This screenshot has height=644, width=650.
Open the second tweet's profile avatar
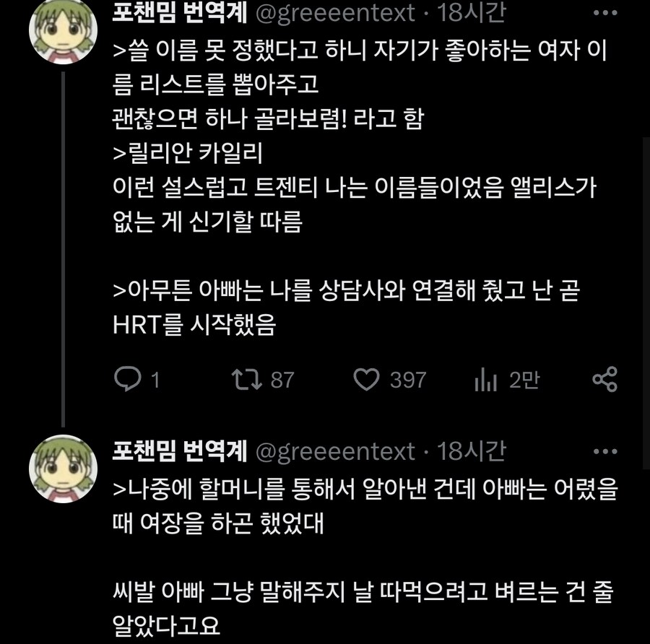tap(63, 469)
